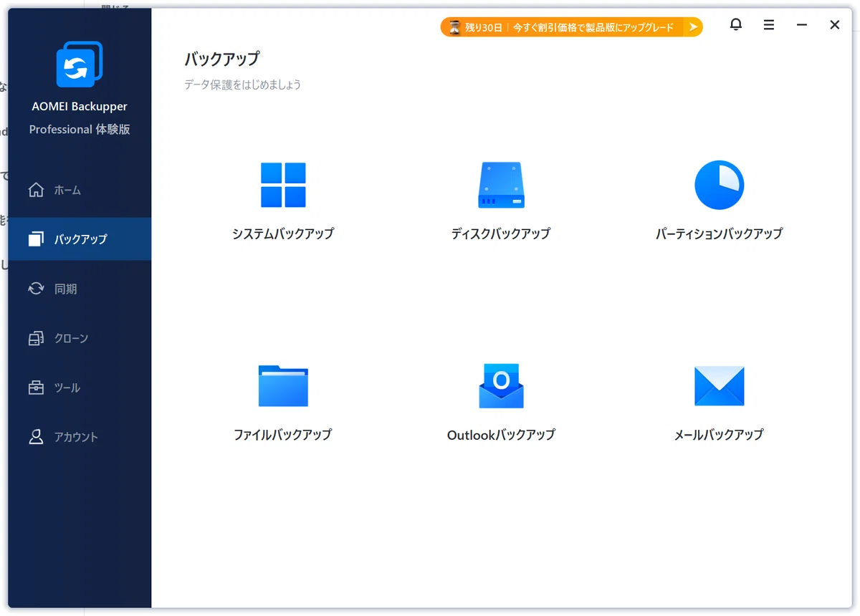Click the データ保護をはじめましょう subtitle
Image resolution: width=860 pixels, height=616 pixels.
tap(243, 85)
